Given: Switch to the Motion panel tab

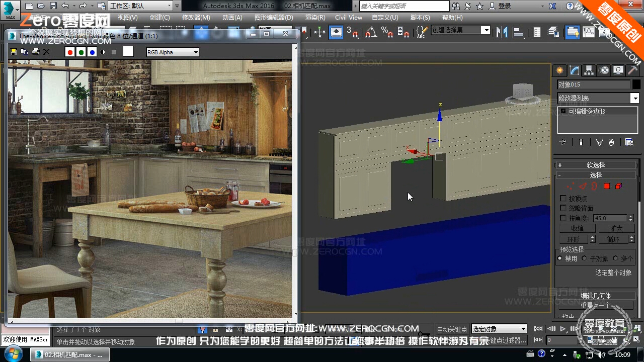Looking at the screenshot, I should pos(604,70).
